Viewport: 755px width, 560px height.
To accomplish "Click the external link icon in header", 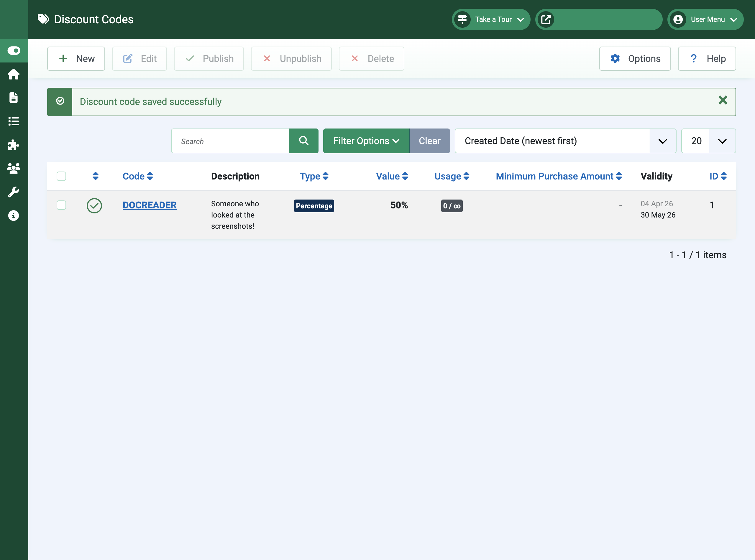I will click(x=546, y=19).
